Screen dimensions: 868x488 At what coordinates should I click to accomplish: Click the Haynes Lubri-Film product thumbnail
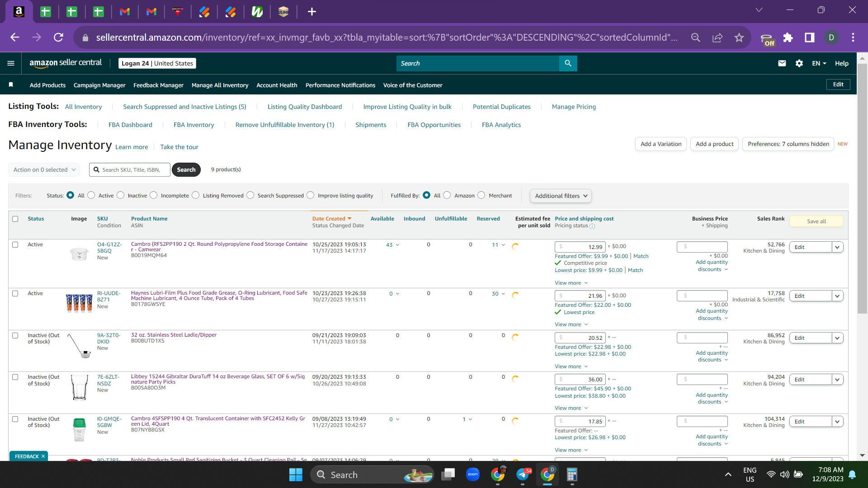pyautogui.click(x=79, y=303)
